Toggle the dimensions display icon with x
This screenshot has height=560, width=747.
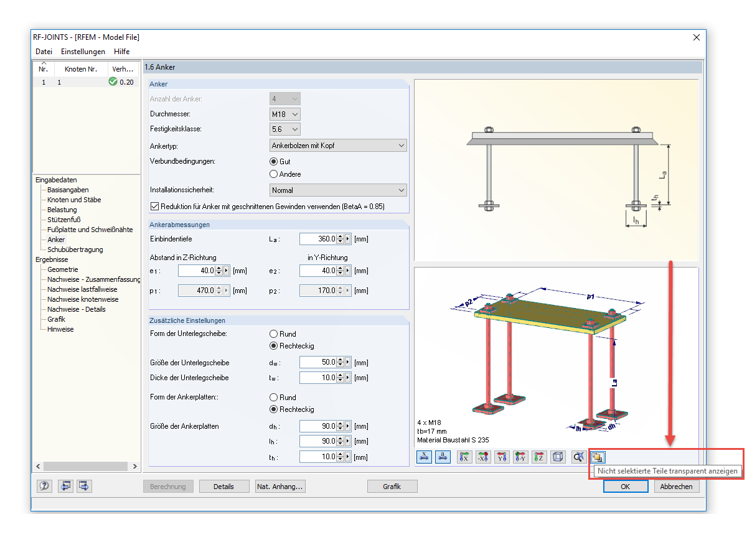point(424,457)
